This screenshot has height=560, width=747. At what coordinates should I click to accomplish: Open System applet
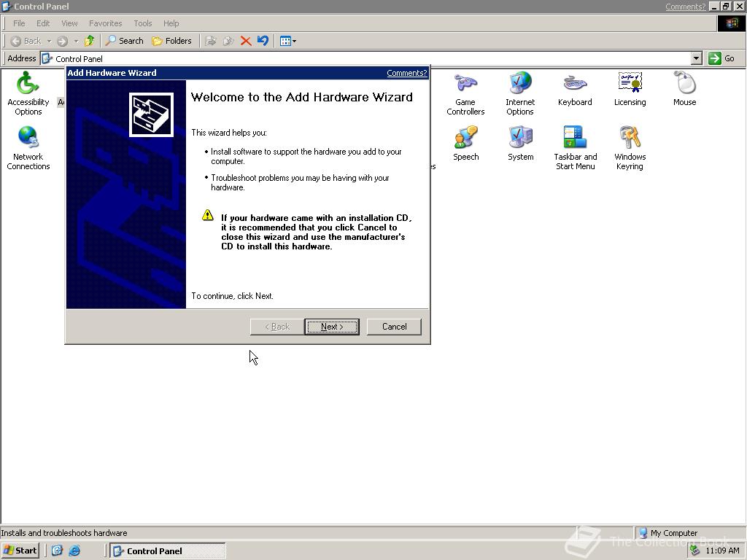520,144
